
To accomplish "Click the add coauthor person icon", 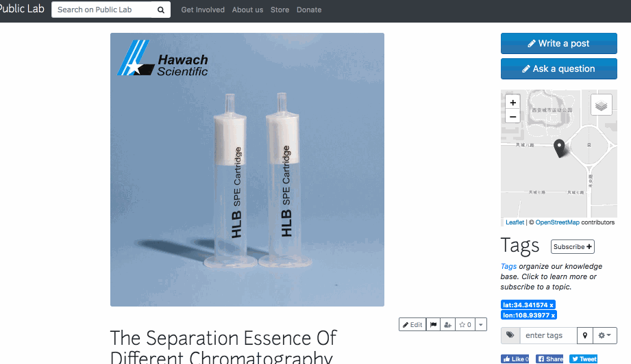I will point(447,324).
